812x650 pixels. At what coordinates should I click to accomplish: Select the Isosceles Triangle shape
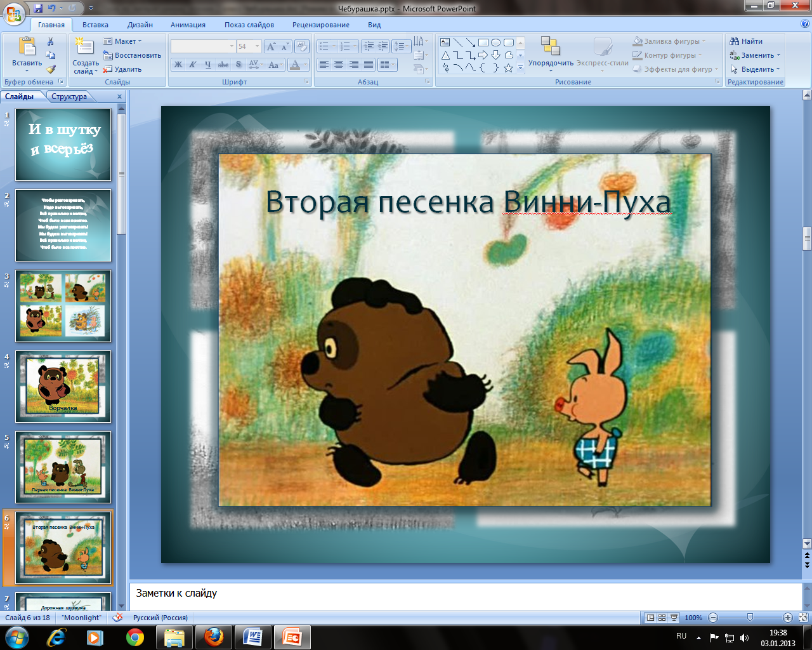click(445, 56)
